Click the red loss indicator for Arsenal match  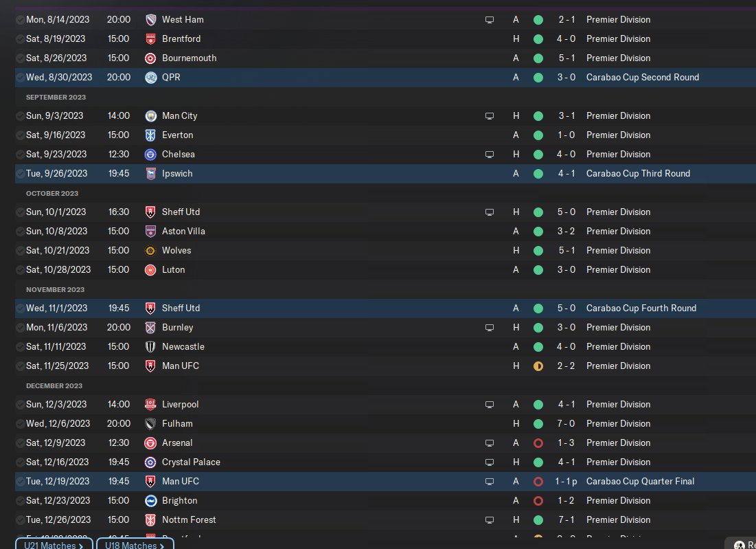(x=538, y=443)
